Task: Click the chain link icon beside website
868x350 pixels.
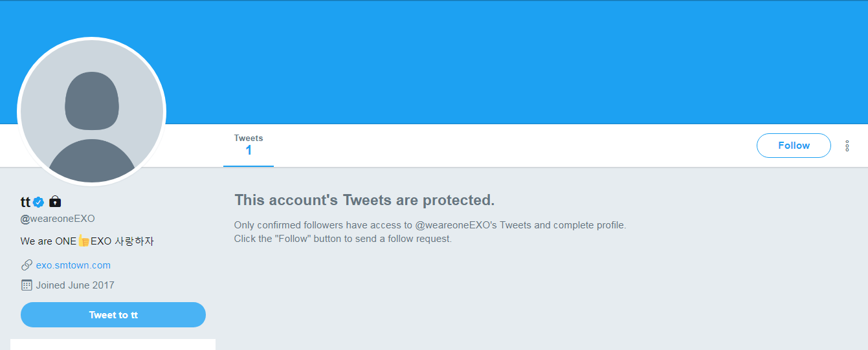Action: coord(27,265)
